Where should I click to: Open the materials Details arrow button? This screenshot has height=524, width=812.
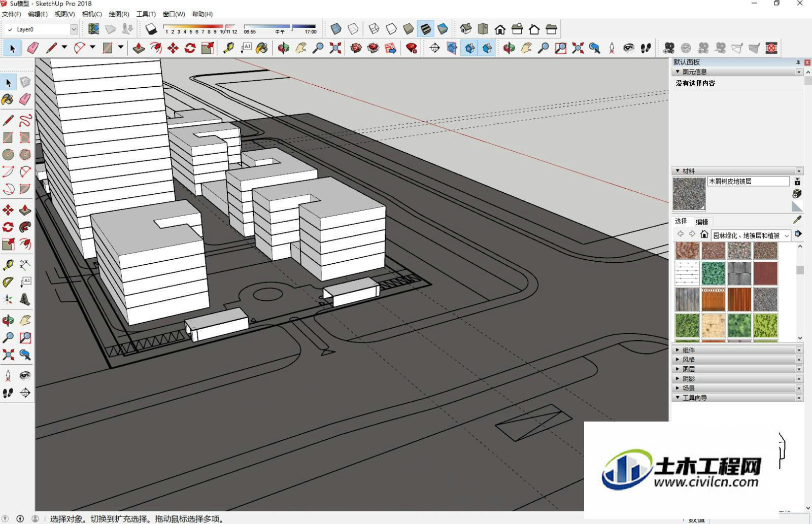point(798,234)
